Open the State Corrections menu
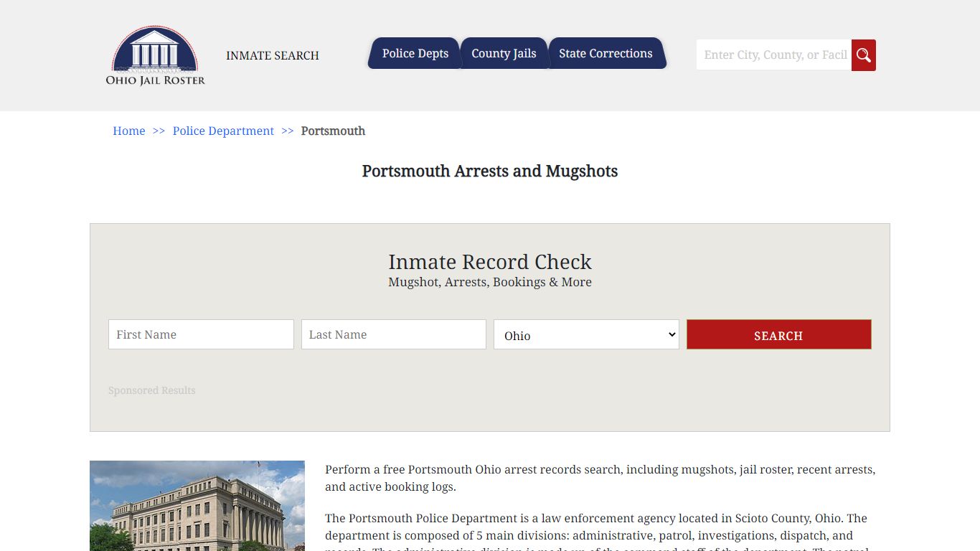This screenshot has width=980, height=551. [x=607, y=53]
